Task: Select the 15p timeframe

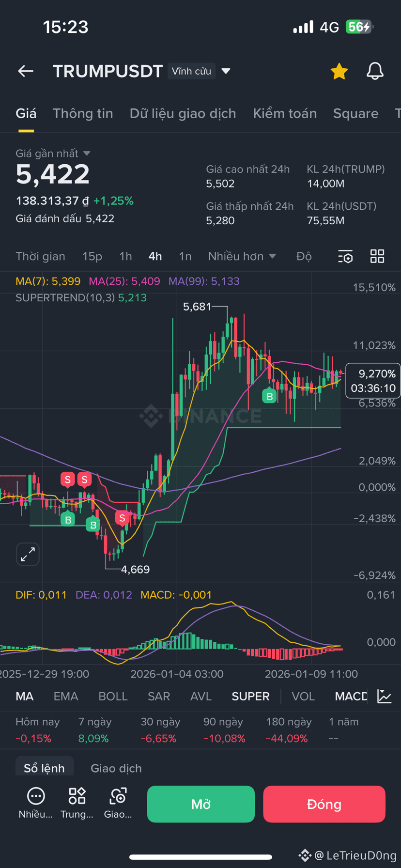Action: [92, 256]
